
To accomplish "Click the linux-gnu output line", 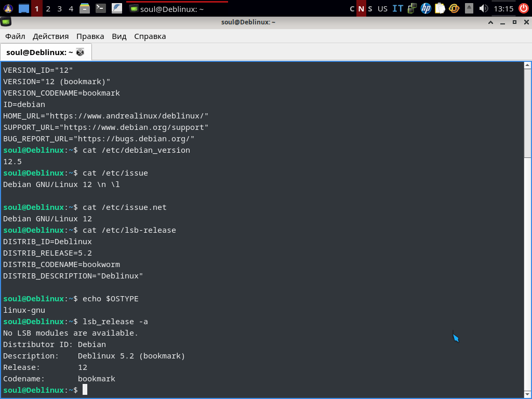I will [24, 310].
